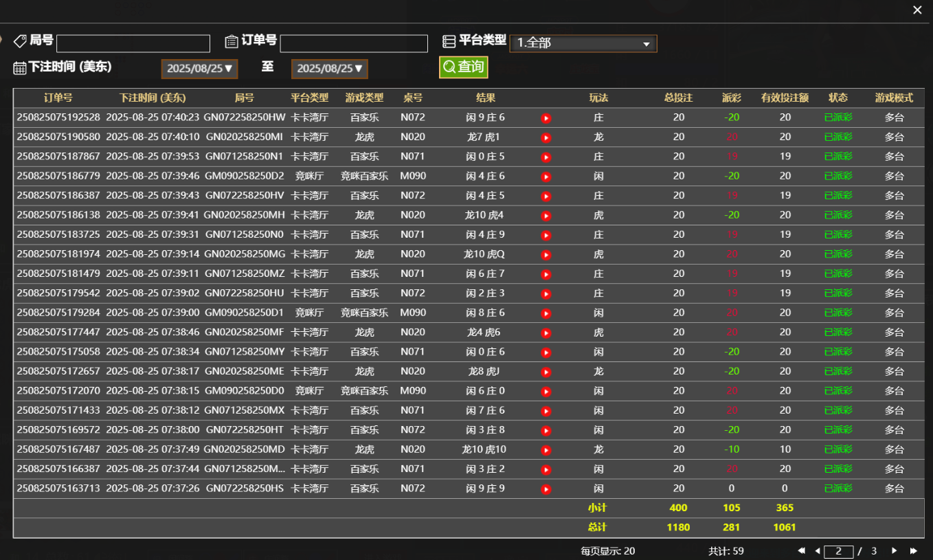The width and height of the screenshot is (933, 560).
Task: Click the 订单号 input field
Action: click(x=354, y=43)
